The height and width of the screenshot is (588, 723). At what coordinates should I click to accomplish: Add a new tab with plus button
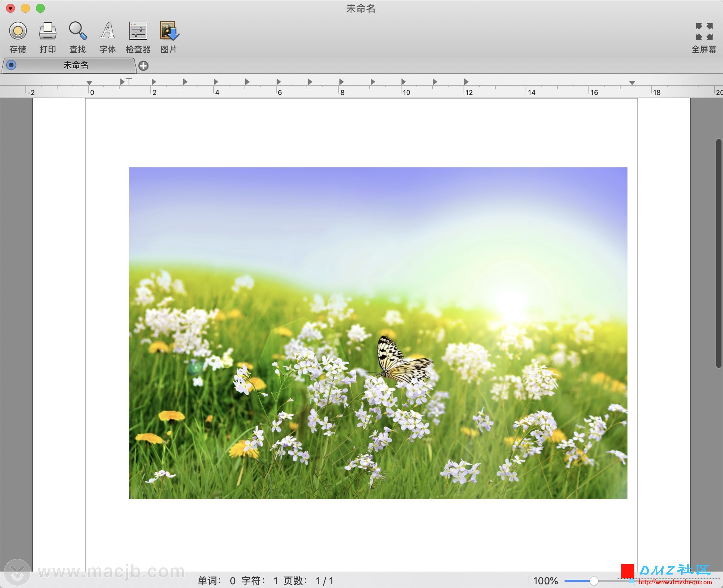[143, 66]
